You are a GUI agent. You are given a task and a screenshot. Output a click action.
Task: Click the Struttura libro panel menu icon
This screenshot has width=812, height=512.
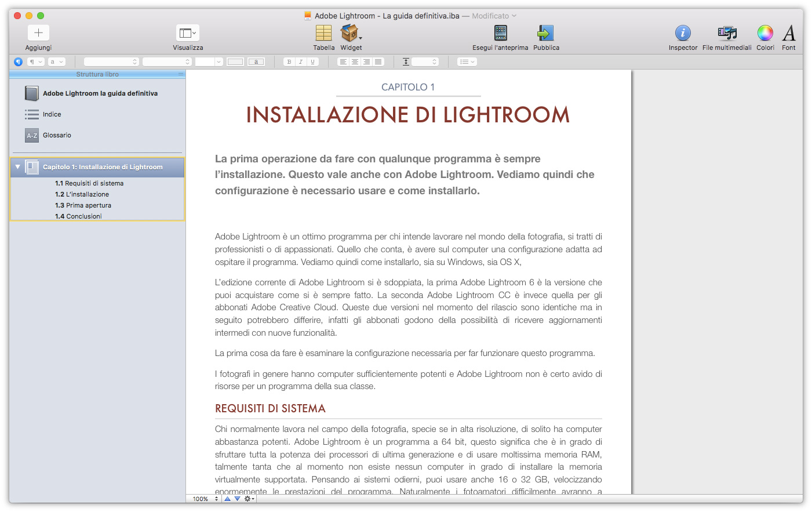point(181,74)
